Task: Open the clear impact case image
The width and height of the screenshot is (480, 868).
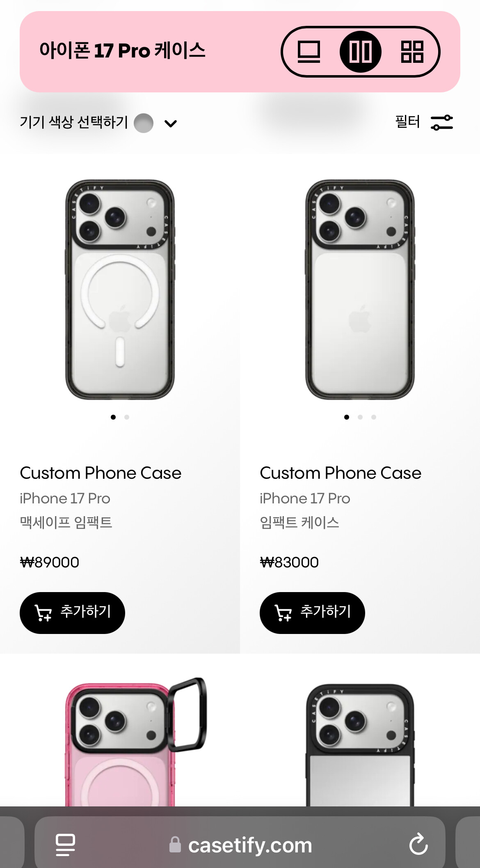Action: click(360, 289)
